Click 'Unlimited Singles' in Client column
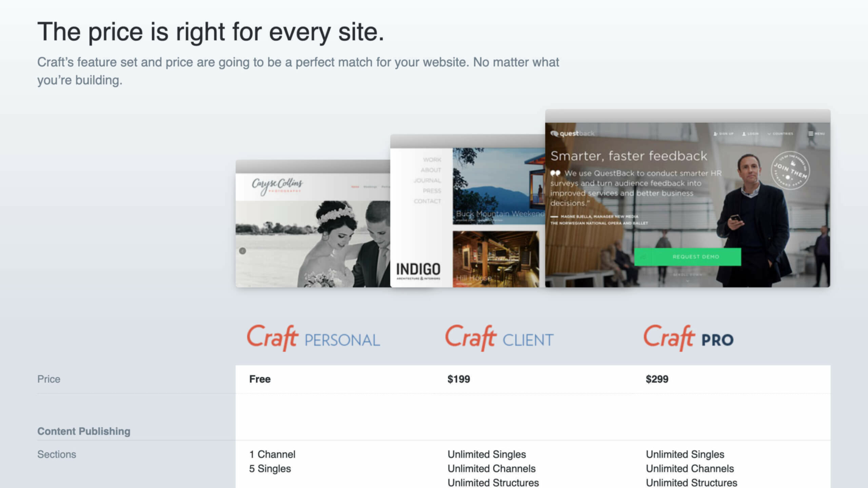868x488 pixels. (487, 454)
